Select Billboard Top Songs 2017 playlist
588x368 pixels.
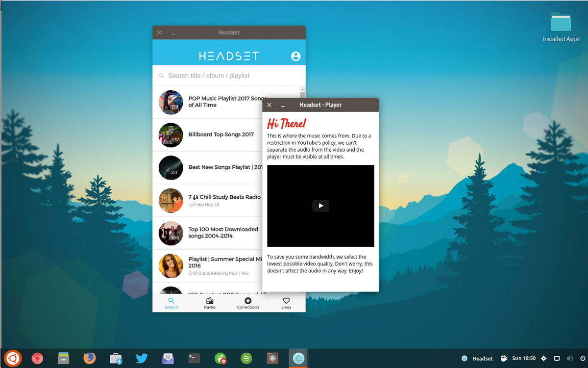click(221, 134)
